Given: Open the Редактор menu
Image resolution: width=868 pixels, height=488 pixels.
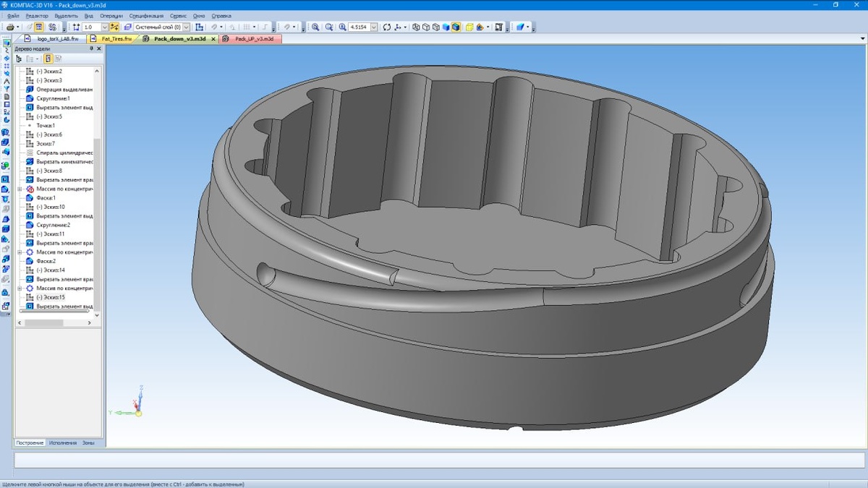Looking at the screenshot, I should [37, 15].
